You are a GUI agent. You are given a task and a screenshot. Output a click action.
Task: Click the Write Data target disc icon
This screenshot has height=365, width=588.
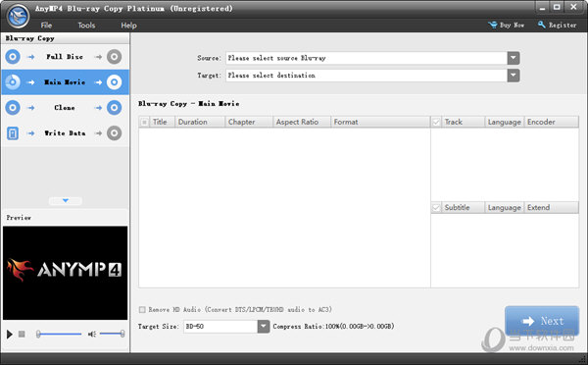(x=114, y=133)
